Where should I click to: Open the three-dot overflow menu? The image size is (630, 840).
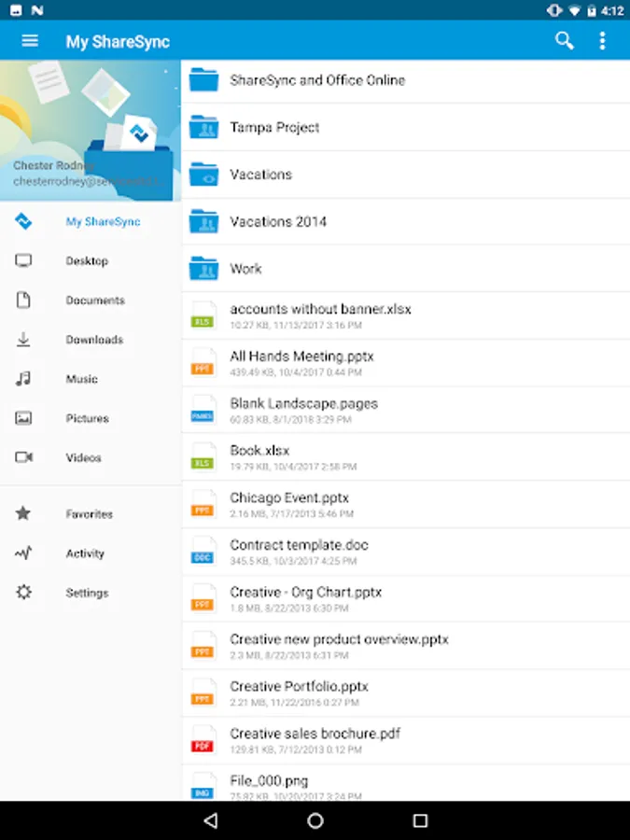click(x=602, y=41)
